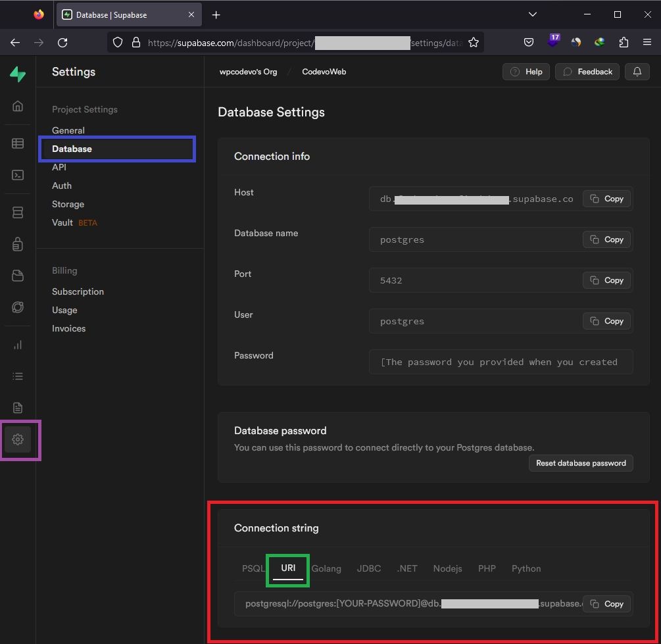Bookmark the page with the star icon
Image resolution: width=661 pixels, height=644 pixels.
(474, 43)
